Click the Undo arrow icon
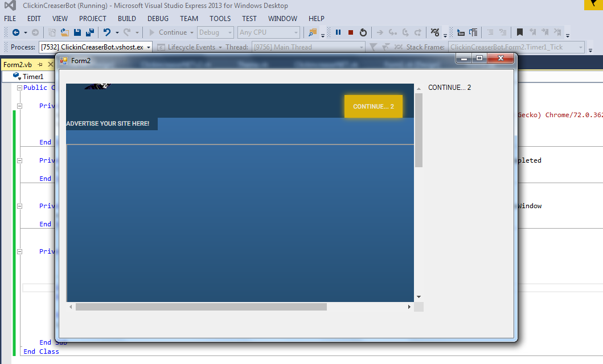The width and height of the screenshot is (603, 364). pyautogui.click(x=107, y=32)
